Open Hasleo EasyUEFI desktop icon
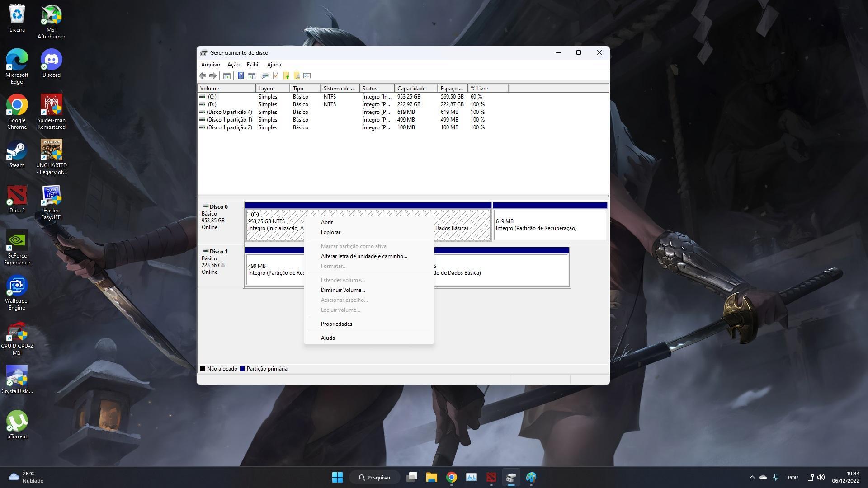868x488 pixels. coord(51,202)
